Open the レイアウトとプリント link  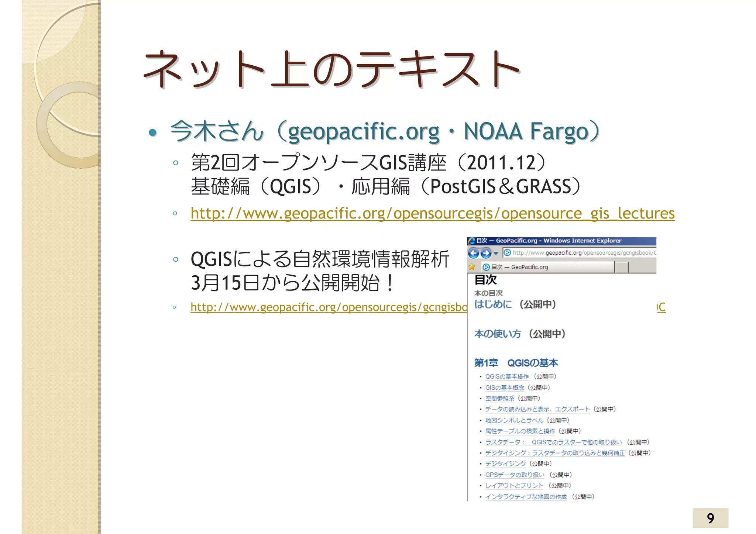point(514,486)
